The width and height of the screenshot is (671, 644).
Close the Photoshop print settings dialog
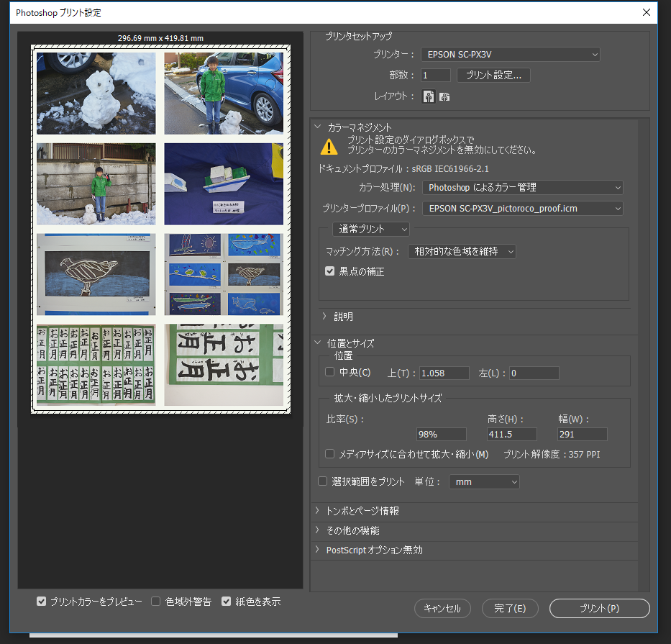tap(647, 12)
